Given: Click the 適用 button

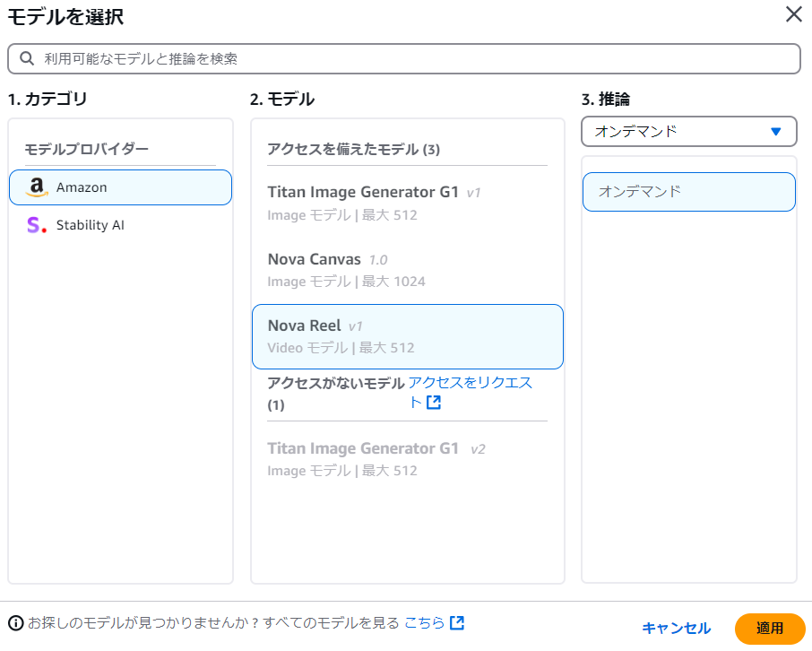Looking at the screenshot, I should [770, 629].
